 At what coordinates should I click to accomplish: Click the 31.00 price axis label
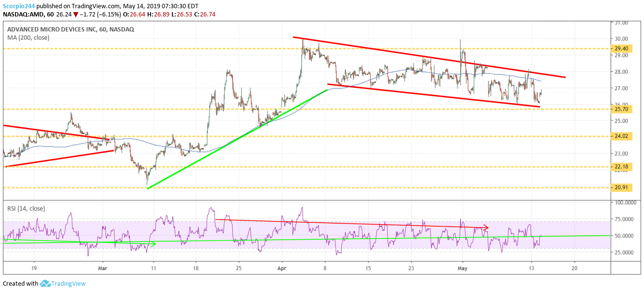click(x=621, y=23)
